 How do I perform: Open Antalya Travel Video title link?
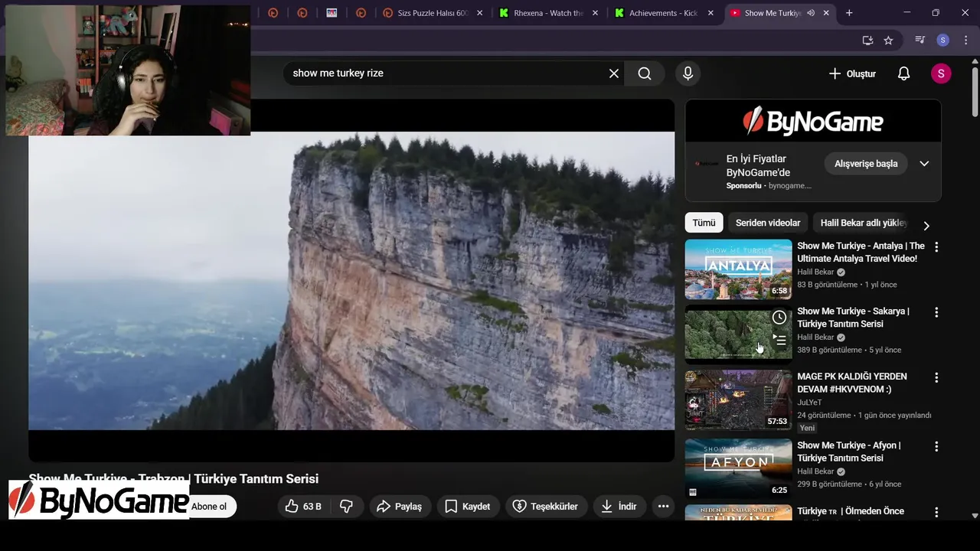pos(861,253)
